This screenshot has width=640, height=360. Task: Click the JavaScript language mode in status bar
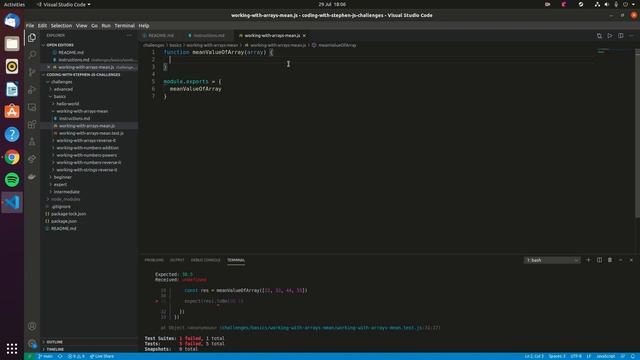click(x=606, y=356)
